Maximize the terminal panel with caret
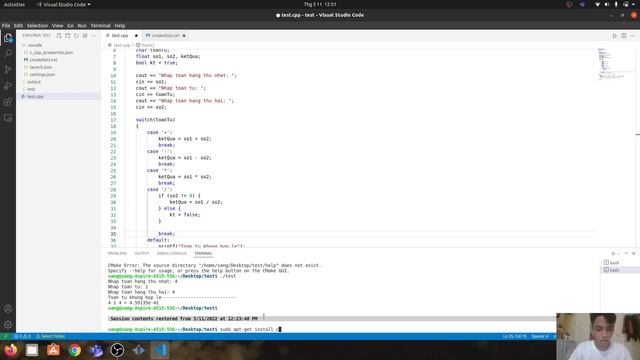 point(626,253)
